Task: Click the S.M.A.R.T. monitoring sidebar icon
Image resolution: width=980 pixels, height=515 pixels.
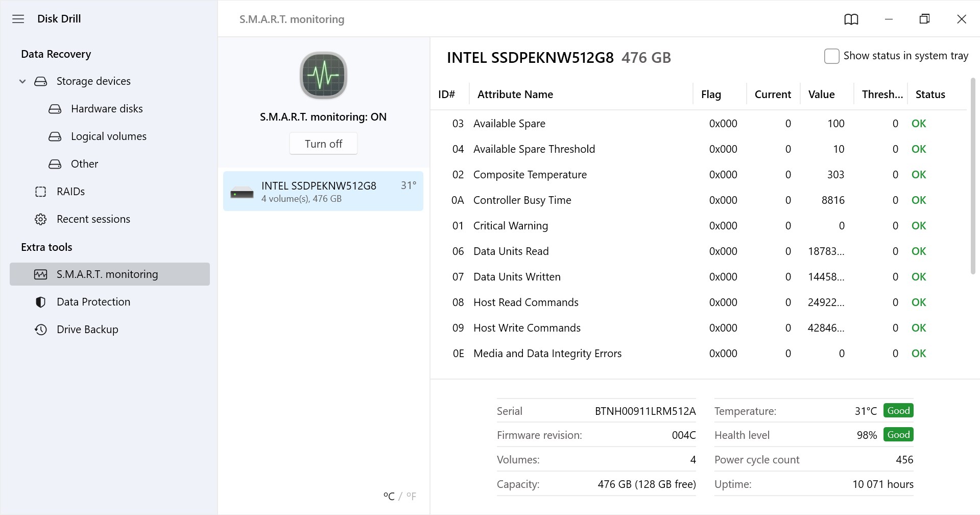Action: coord(41,274)
